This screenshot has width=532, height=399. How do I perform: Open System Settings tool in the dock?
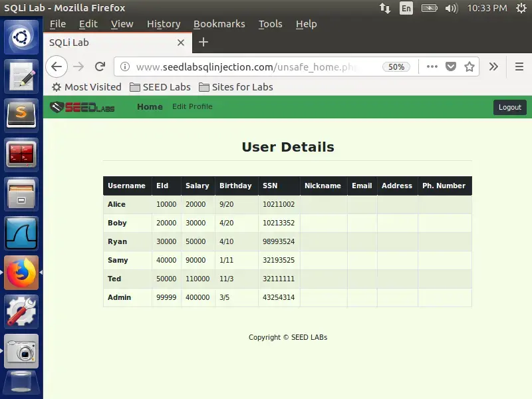click(x=21, y=312)
